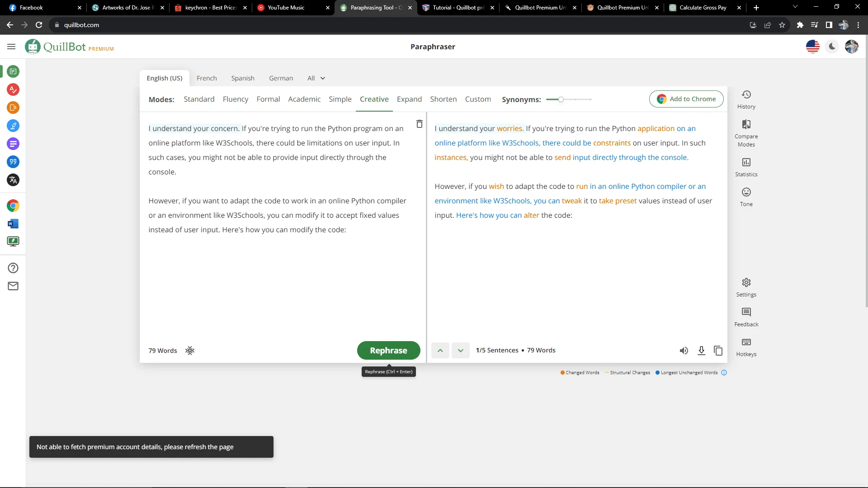Switch to Formal mode
Screen dimensions: 868x488
point(268,99)
